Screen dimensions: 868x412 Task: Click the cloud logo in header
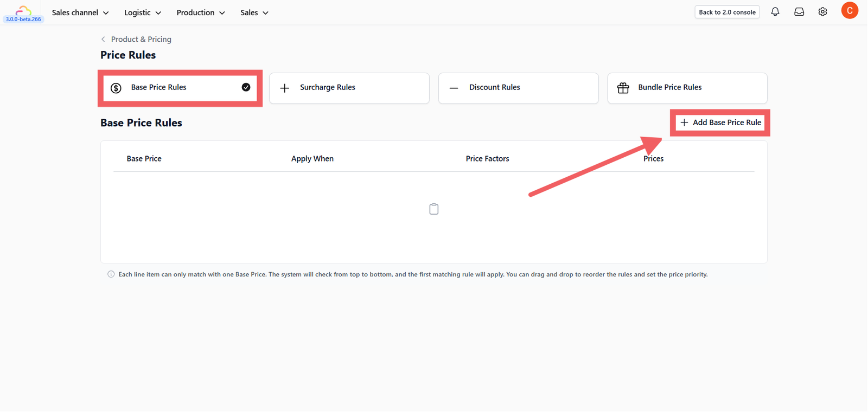tap(23, 10)
